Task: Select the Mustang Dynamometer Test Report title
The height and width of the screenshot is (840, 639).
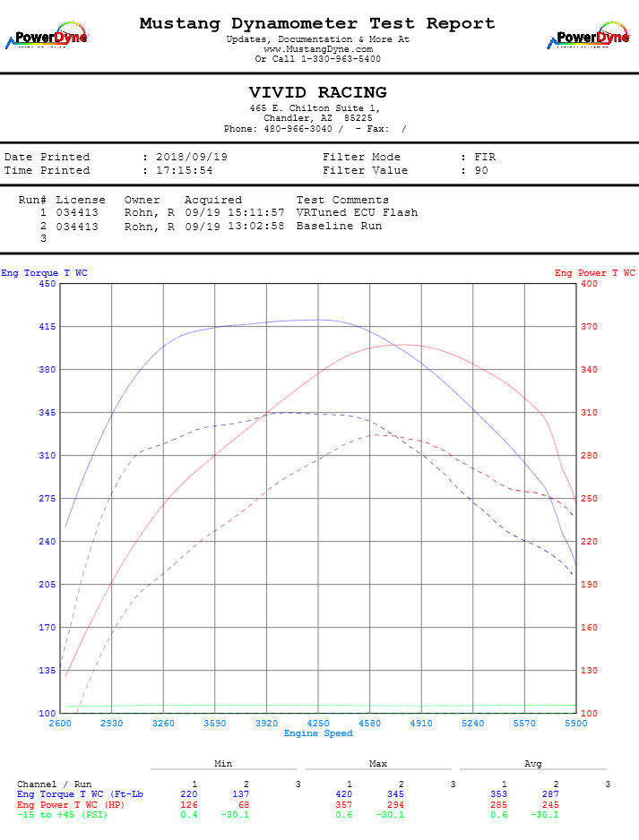Action: click(317, 23)
